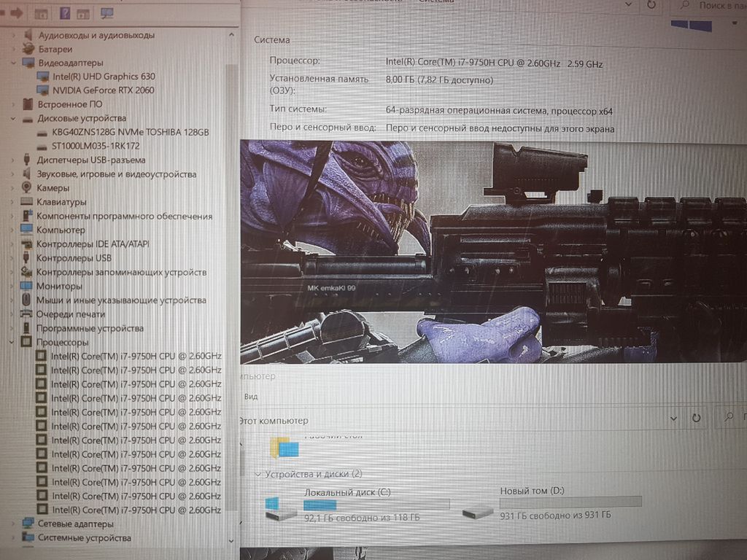Expand Компоненты программного обеспечения
This screenshot has width=747, height=560.
(x=13, y=216)
